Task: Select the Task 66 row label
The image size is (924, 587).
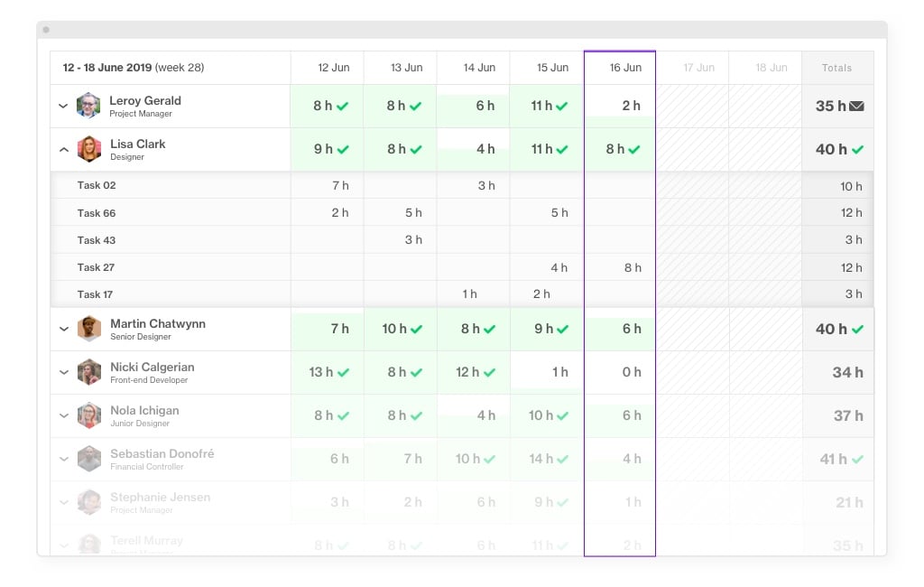Action: tap(97, 213)
